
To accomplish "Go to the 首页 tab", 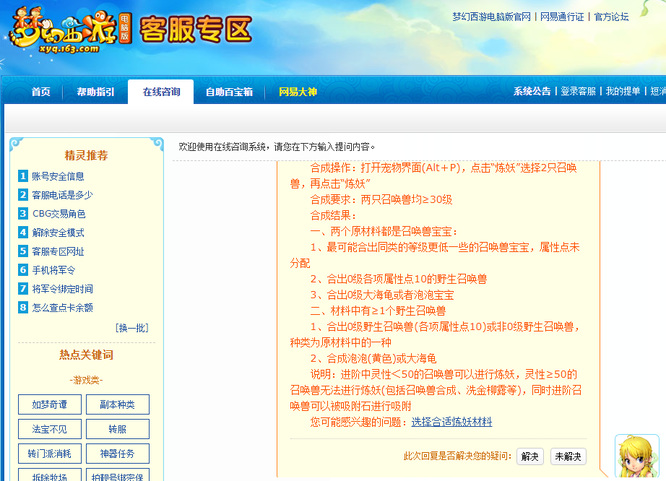I will [41, 92].
